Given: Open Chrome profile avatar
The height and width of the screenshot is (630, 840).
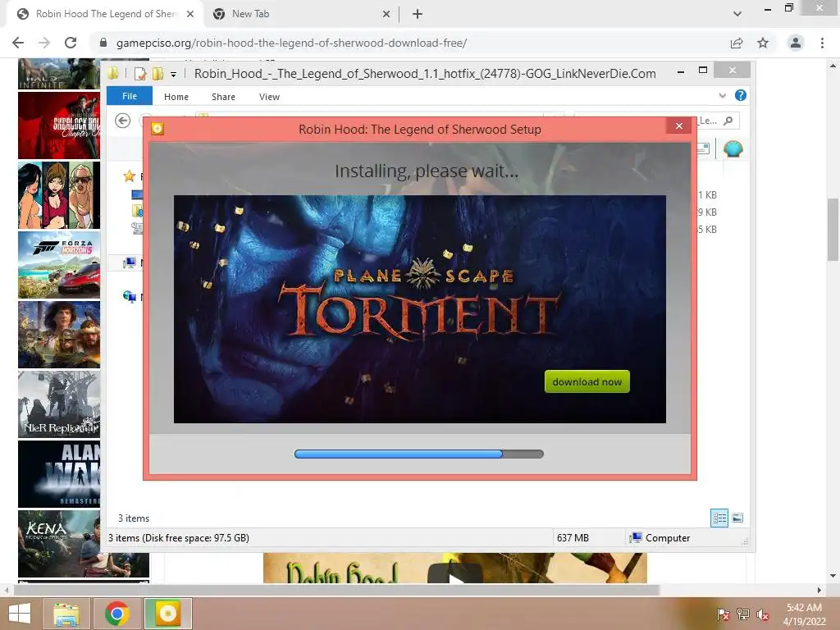Looking at the screenshot, I should (x=796, y=43).
